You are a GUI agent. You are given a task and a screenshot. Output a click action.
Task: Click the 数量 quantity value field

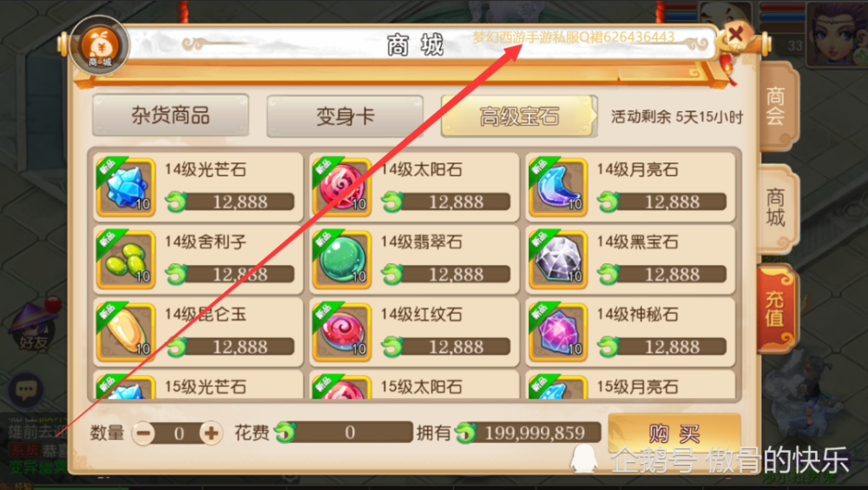[x=178, y=433]
